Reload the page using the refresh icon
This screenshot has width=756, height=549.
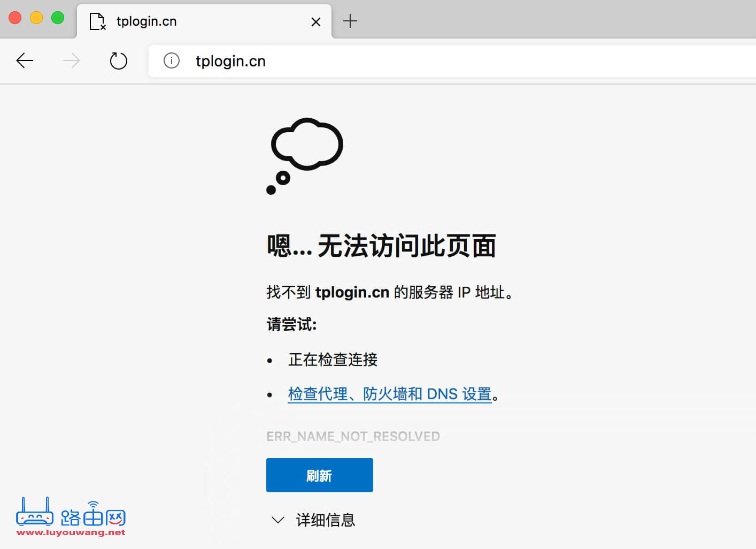(x=119, y=60)
